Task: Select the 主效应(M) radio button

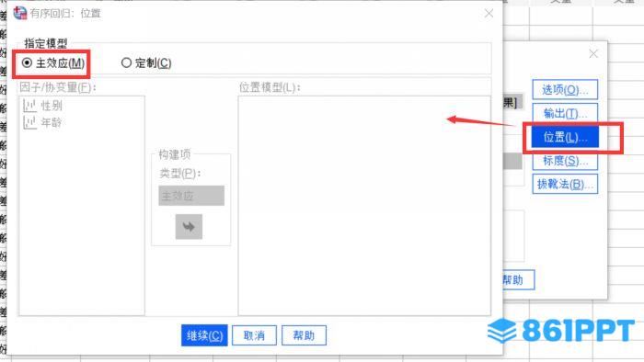Action: [x=27, y=63]
